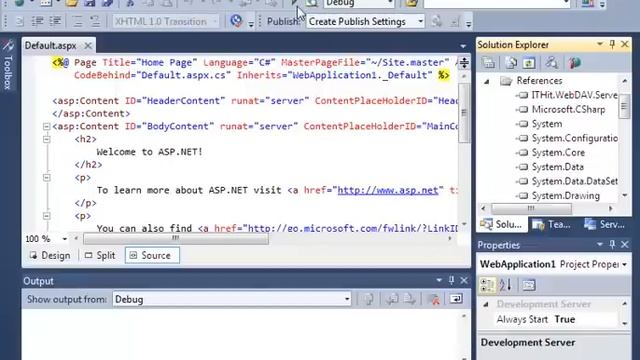Pin the Solution Explorer panel

coord(612,44)
